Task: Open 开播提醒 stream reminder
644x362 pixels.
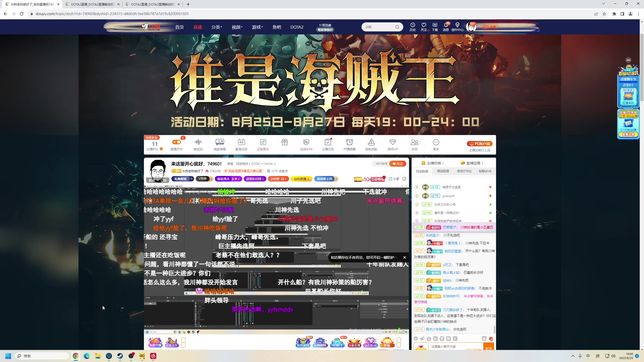Action: [349, 145]
